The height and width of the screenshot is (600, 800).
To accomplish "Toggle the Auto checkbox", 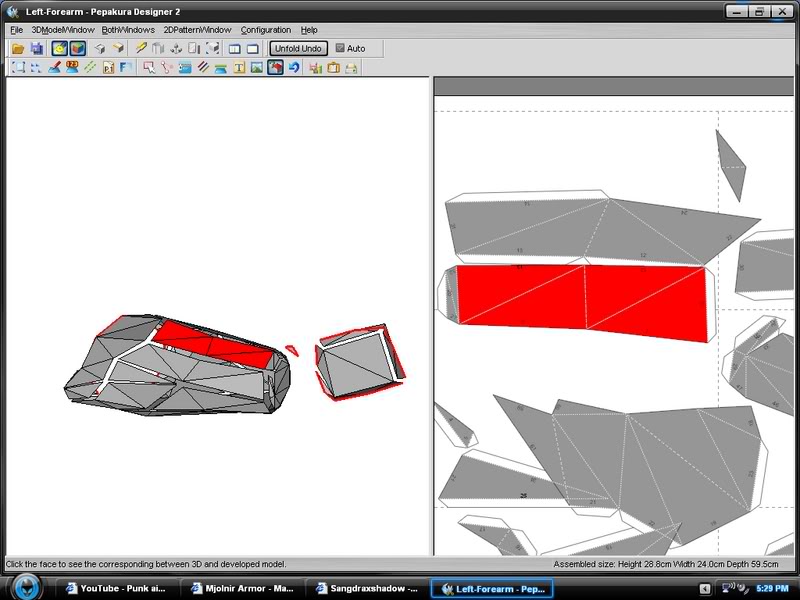I will click(x=340, y=48).
